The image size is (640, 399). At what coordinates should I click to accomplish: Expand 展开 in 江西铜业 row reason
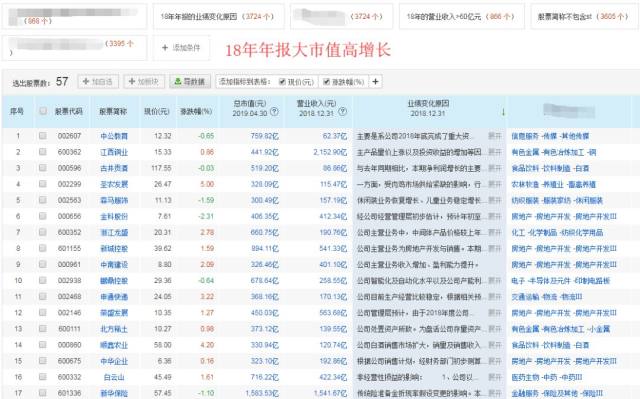click(495, 152)
